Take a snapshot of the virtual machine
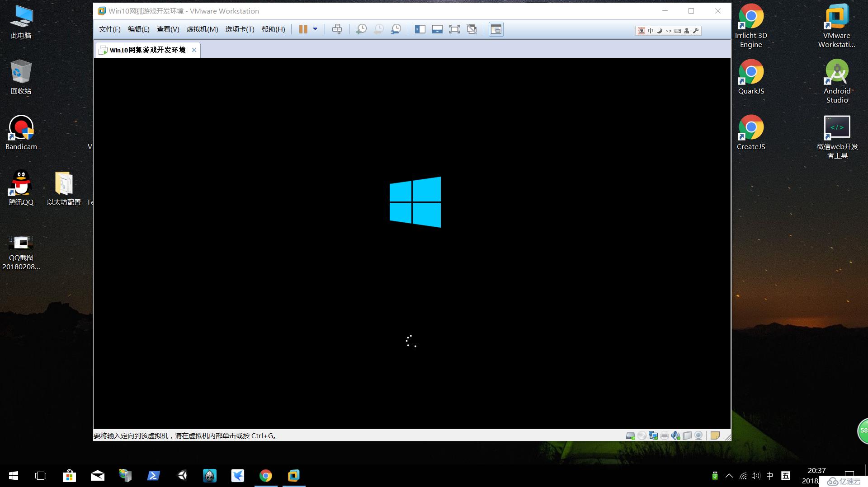868x487 pixels. click(361, 29)
